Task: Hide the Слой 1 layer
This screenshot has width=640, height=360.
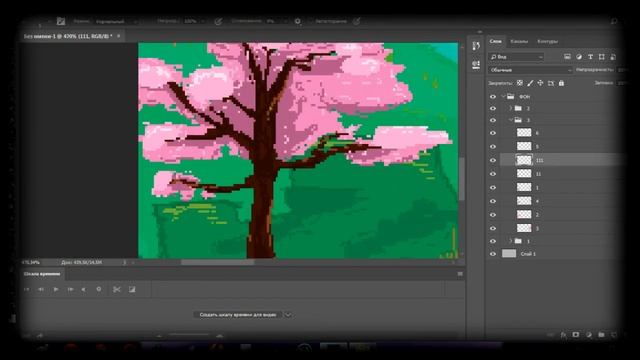Action: 493,254
